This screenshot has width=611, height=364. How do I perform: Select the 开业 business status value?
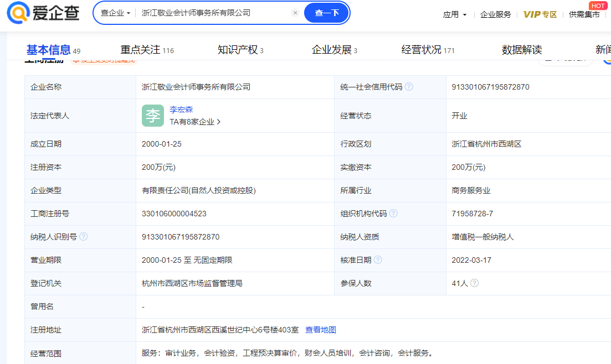coord(459,116)
